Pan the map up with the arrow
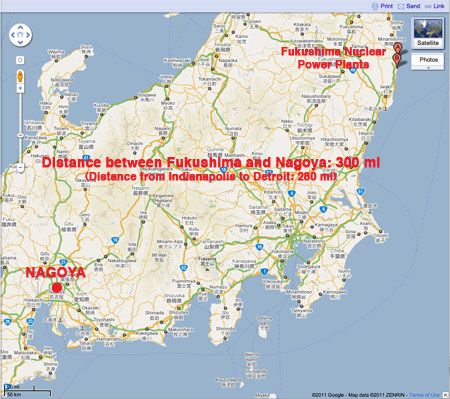The width and height of the screenshot is (450, 399). [x=20, y=28]
